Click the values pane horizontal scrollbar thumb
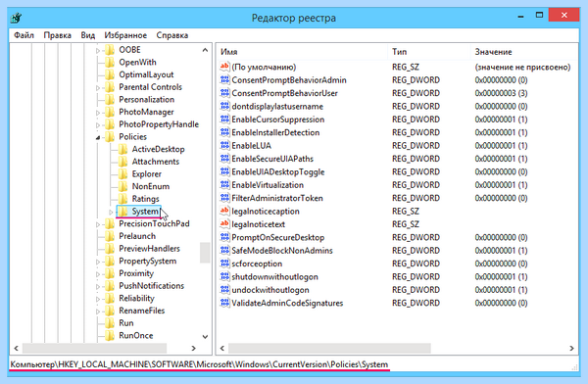The height and width of the screenshot is (384, 588). tap(329, 349)
